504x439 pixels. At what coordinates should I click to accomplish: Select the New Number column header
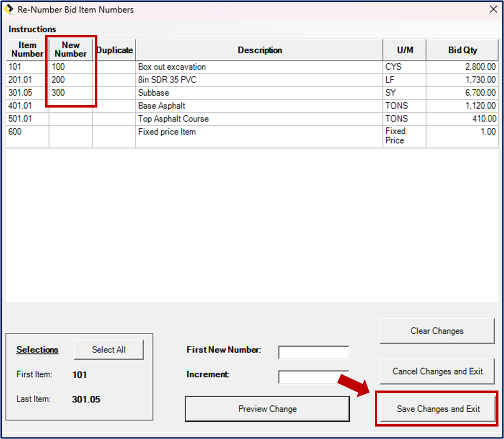70,49
